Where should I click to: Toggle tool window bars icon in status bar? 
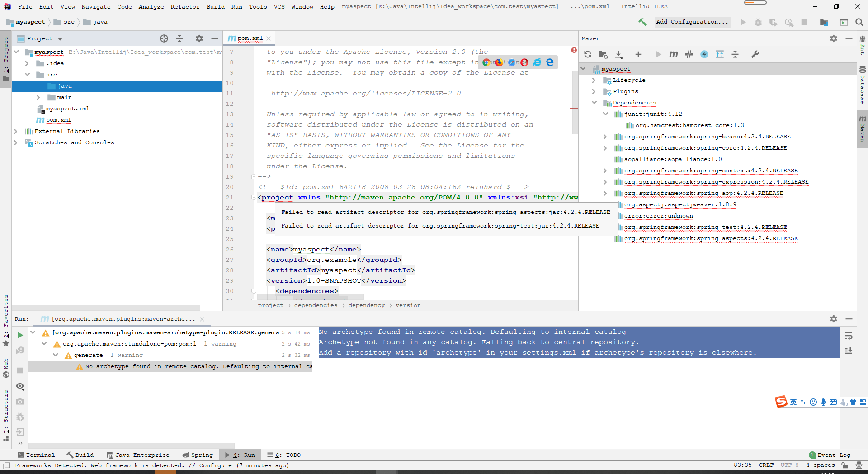6,465
